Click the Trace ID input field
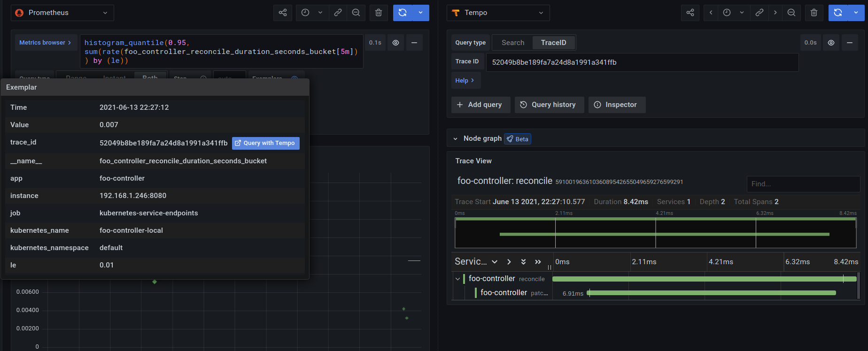The image size is (868, 351). (x=642, y=62)
